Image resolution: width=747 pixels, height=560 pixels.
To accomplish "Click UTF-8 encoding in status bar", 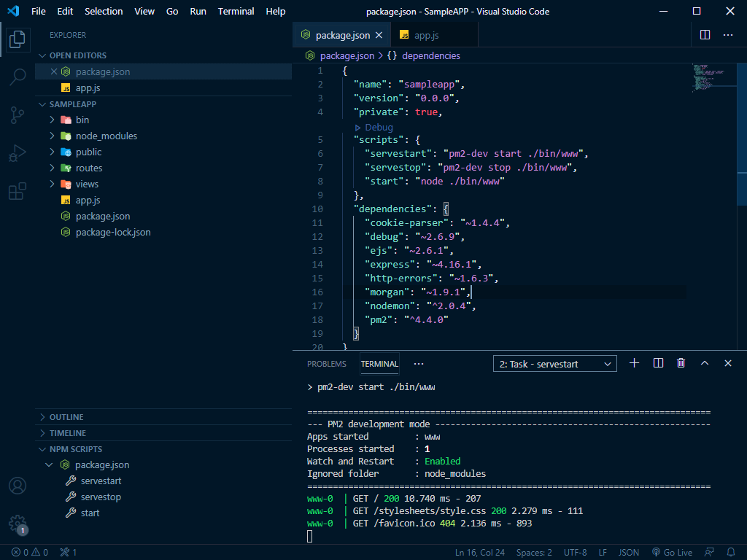I will pos(575,553).
